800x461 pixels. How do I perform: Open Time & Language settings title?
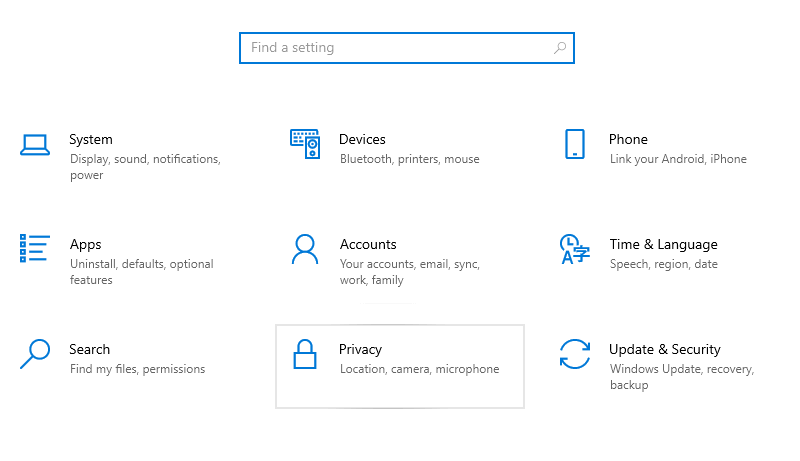[x=663, y=245]
